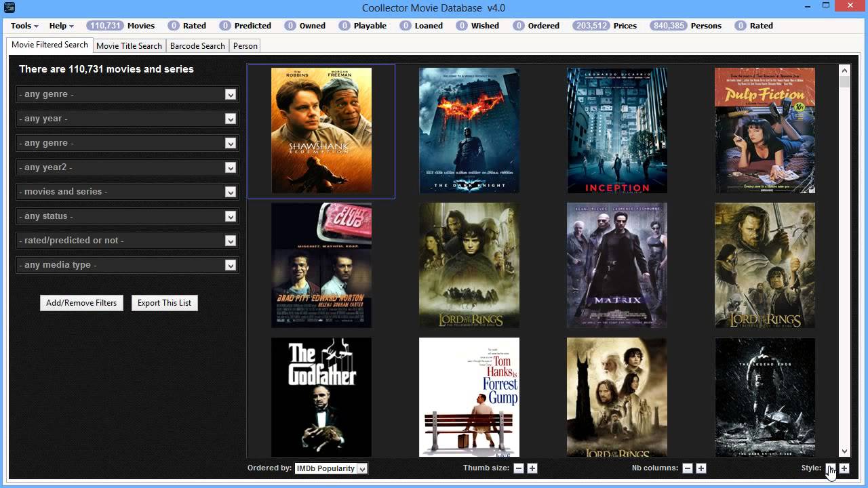Open the Ordered by IMDb Popularity dropdown

click(331, 468)
